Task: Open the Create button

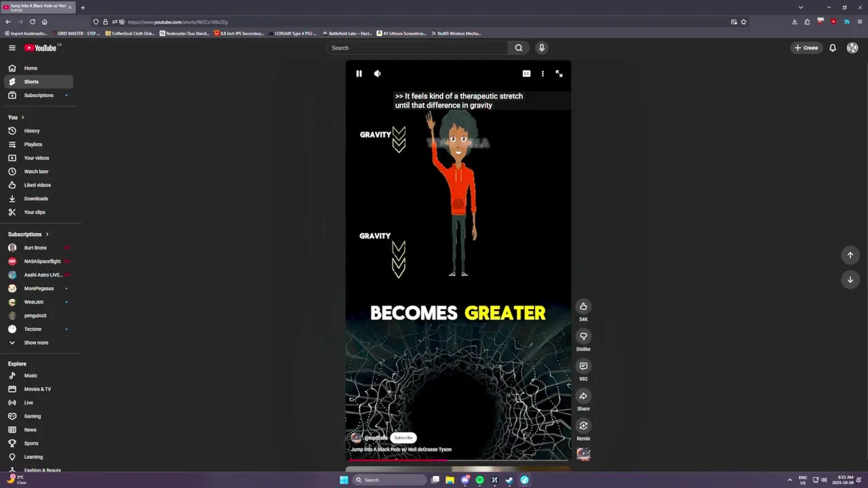Action: [x=806, y=47]
